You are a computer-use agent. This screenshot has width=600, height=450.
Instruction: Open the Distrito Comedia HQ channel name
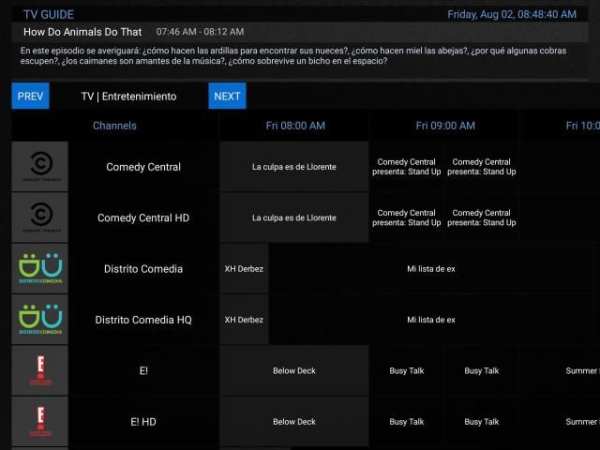143,320
